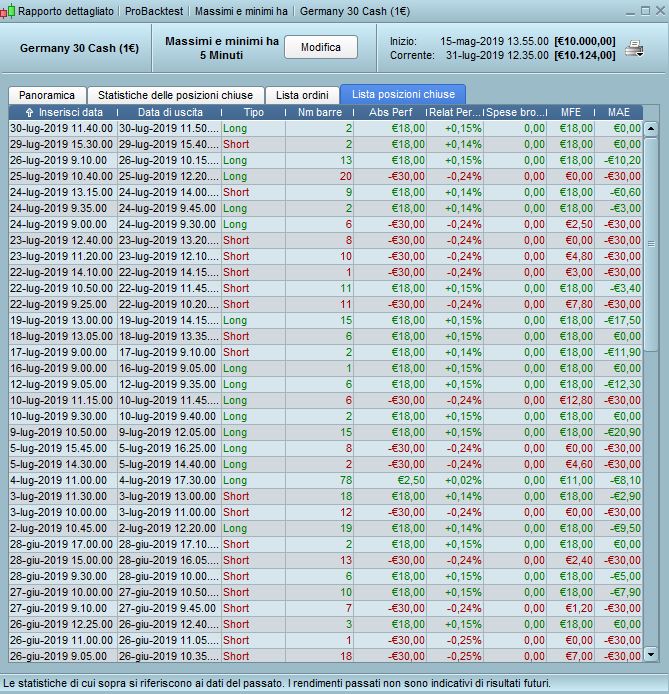Sort by MAE column header
Viewport: 669px width, 694px height.
point(619,112)
